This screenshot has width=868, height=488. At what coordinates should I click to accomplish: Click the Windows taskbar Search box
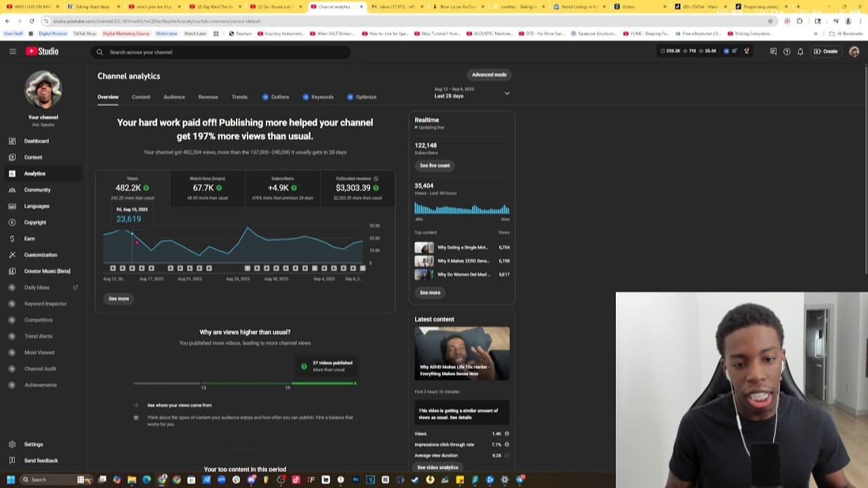pyautogui.click(x=53, y=480)
